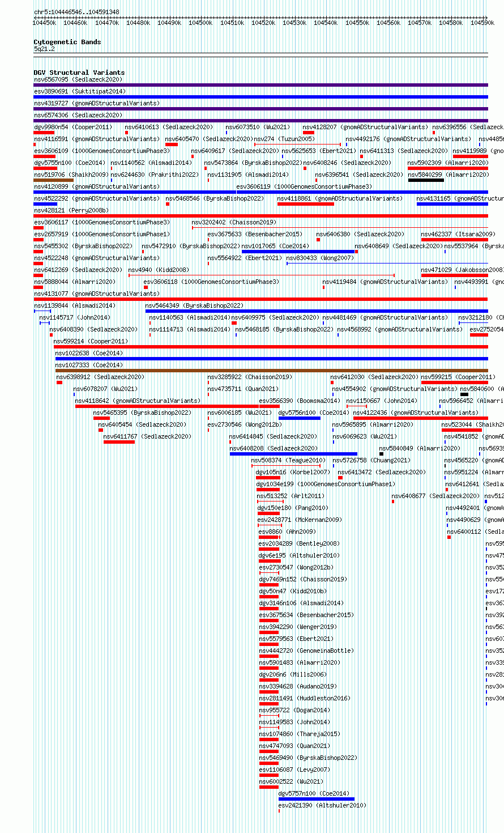This screenshot has height=833, width=504.
Task: Open variant nsv428121 (Perry2008b)
Action: click(71, 211)
